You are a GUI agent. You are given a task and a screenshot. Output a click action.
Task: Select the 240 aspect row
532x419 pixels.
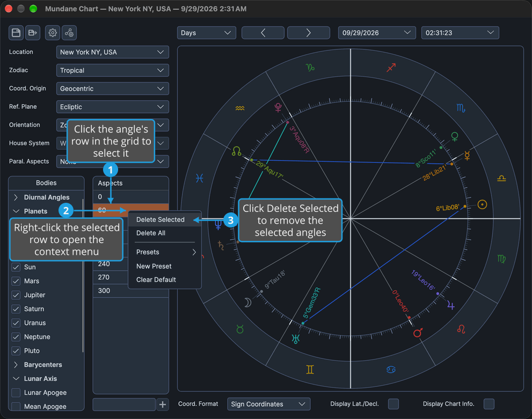111,264
